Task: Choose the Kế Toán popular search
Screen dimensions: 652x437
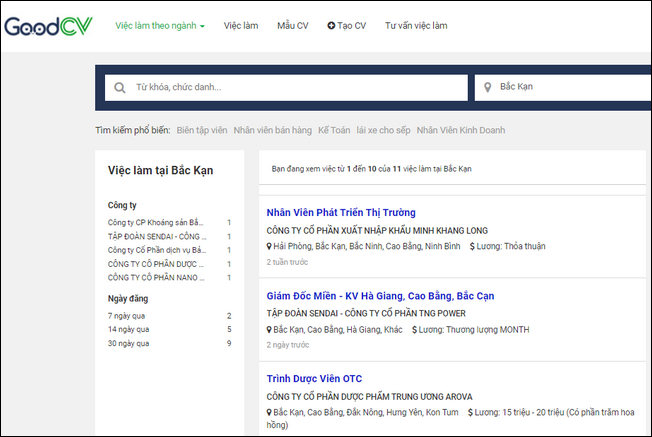Action: tap(333, 130)
